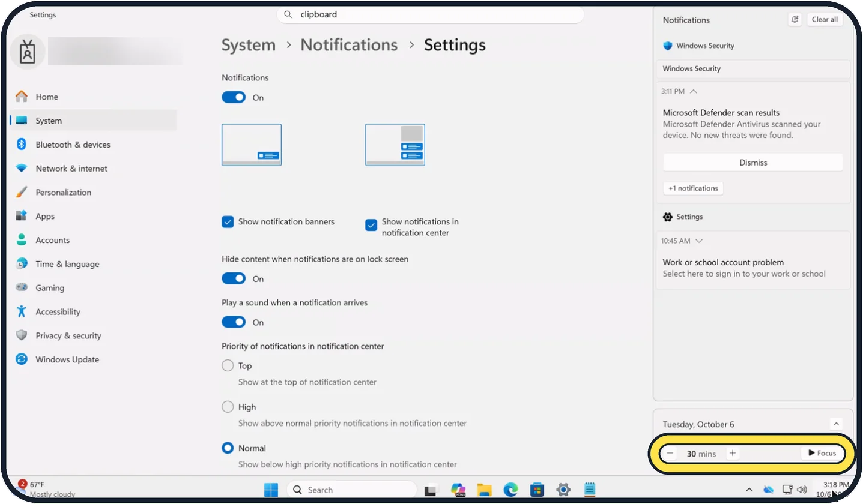
Task: Uncheck Show notifications in notification center
Action: [x=371, y=225]
